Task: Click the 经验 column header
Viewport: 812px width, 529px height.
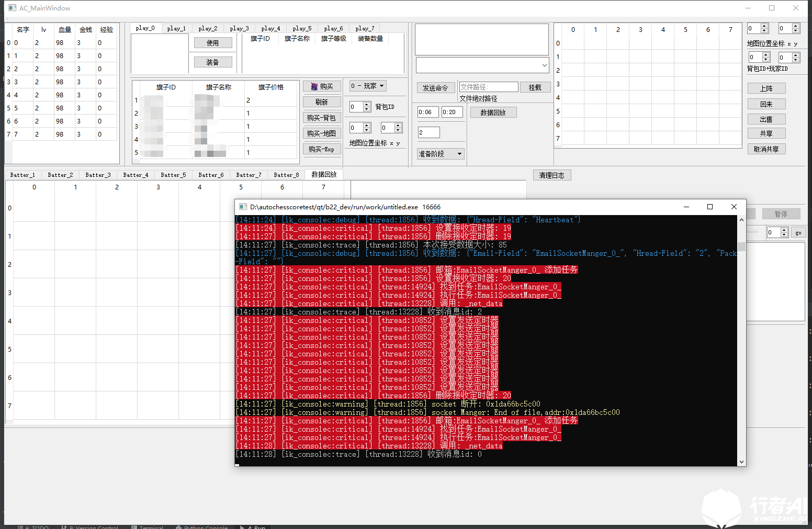Action: (x=107, y=30)
